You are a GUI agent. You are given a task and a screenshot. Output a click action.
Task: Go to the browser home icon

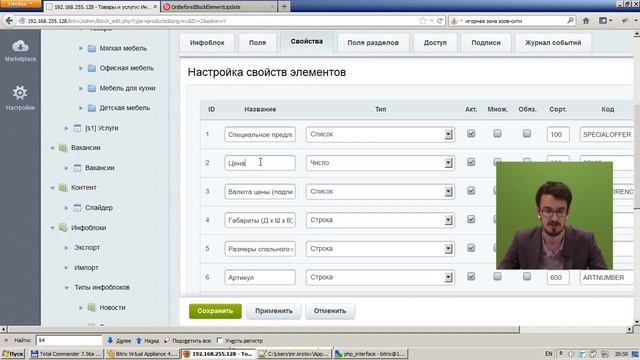tap(586, 20)
